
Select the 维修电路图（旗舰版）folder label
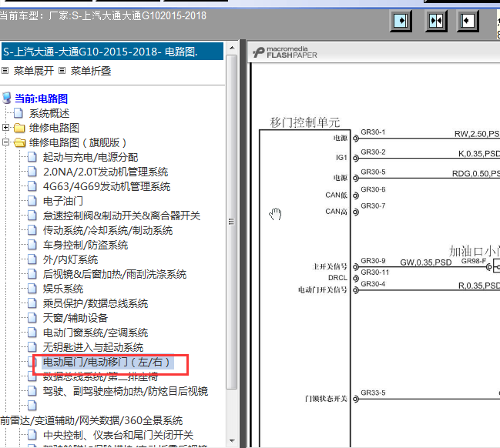coord(78,142)
